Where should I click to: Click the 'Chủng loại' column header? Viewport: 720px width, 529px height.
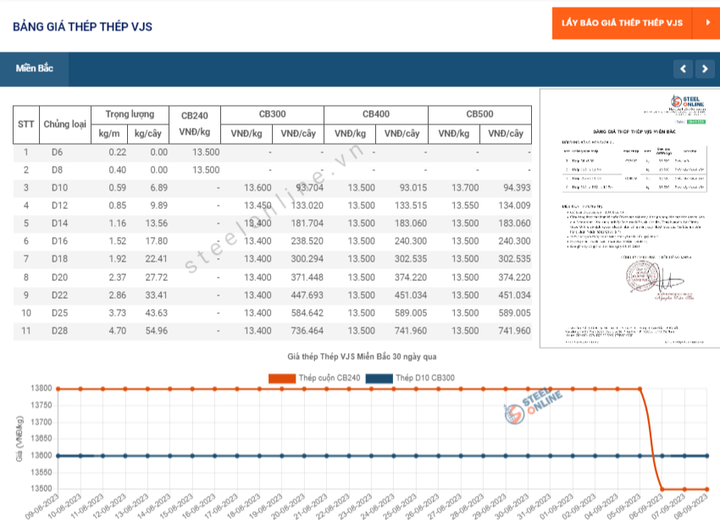(65, 124)
